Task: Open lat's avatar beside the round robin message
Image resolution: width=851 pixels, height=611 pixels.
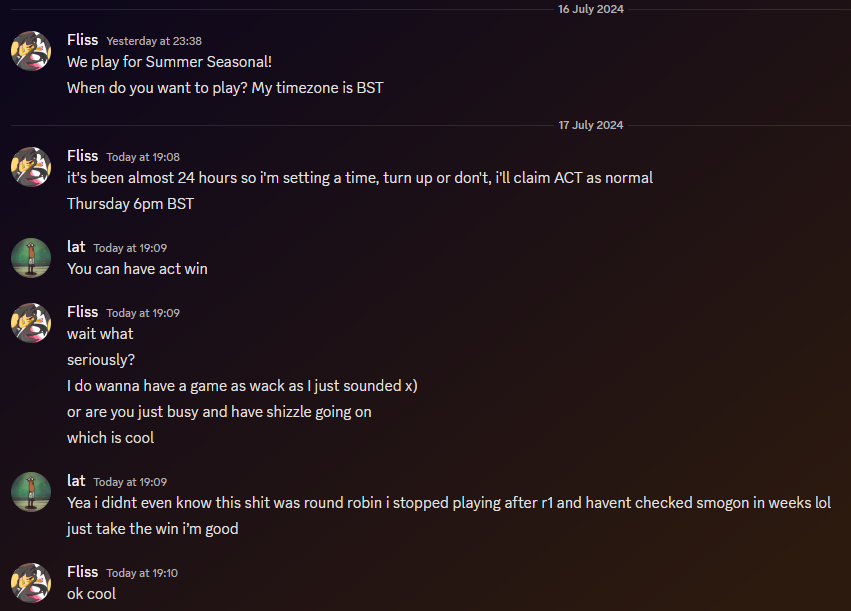Action: tap(31, 492)
